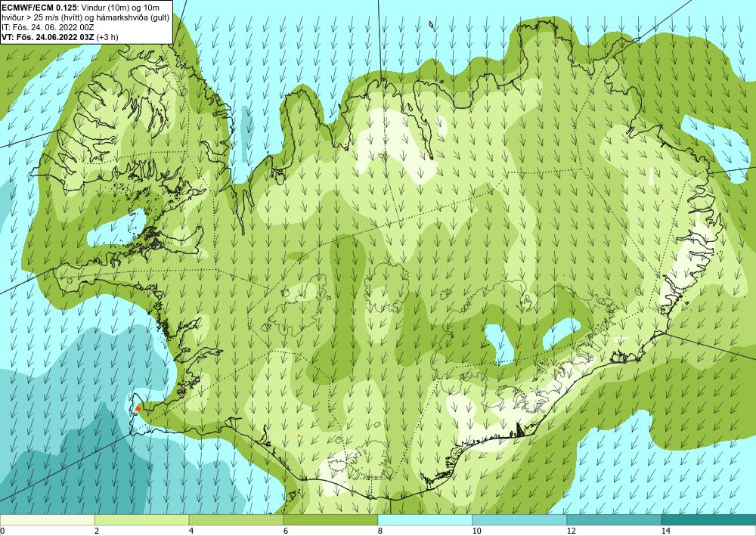Click the legend scale label '8'

[380, 531]
